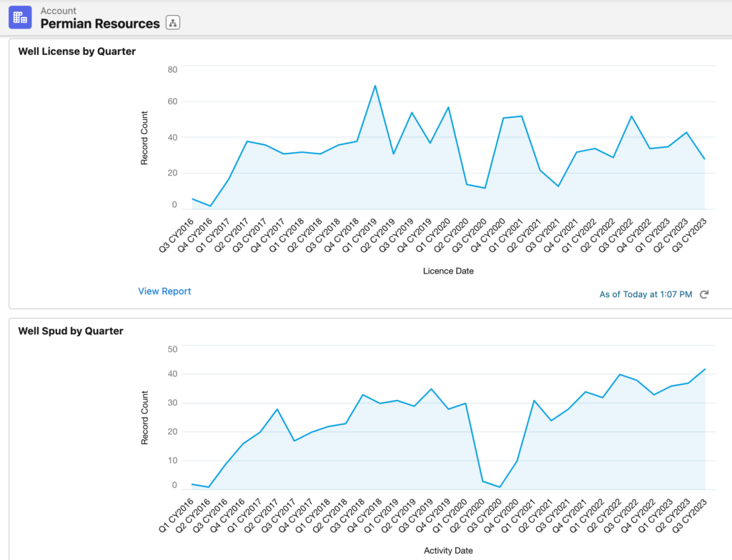Viewport: 732px width, 560px height.
Task: Click the Record Count label on the Spud chart
Action: (x=144, y=418)
